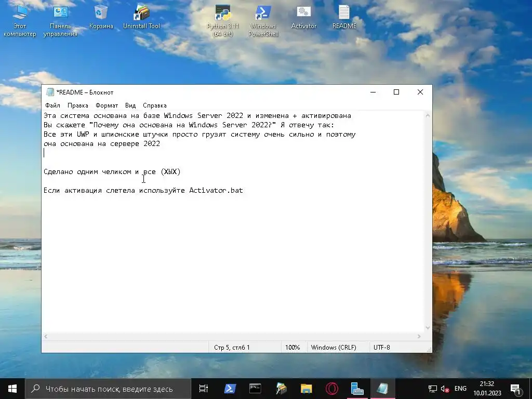532x399 pixels.
Task: Open the Панель управления desktop icon
Action: coord(60,20)
